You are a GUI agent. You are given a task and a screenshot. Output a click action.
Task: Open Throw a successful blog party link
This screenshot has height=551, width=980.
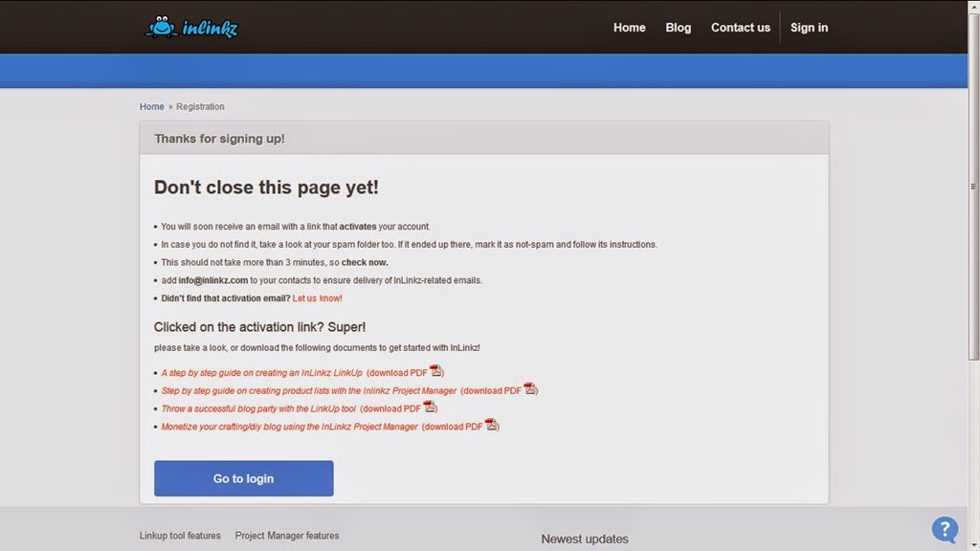click(258, 409)
